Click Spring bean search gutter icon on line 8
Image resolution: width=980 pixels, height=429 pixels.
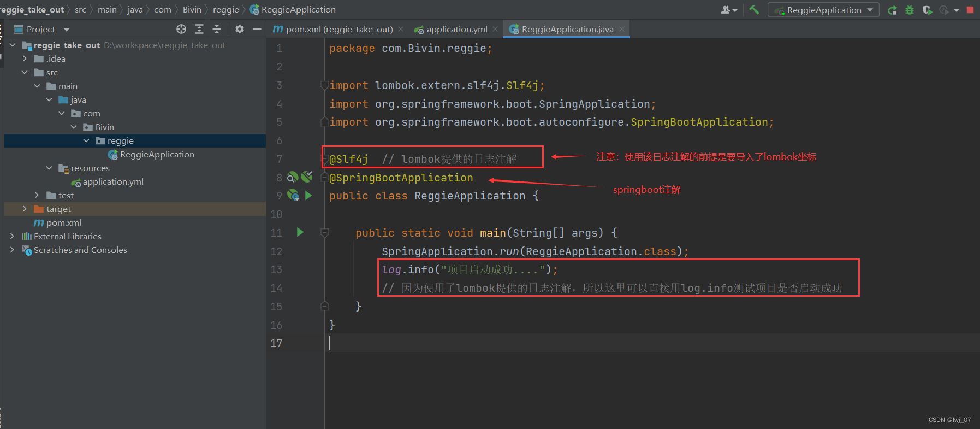pos(293,177)
